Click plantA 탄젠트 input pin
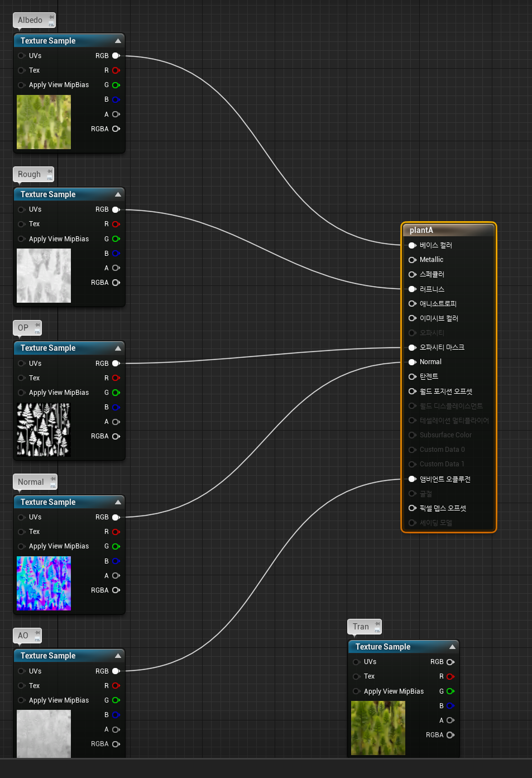This screenshot has width=532, height=778. tap(413, 376)
